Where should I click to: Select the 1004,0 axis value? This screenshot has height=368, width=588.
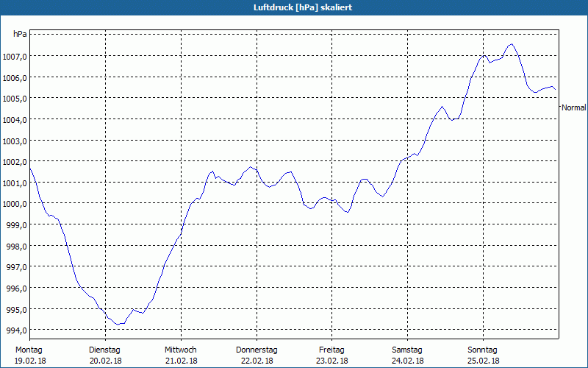pyautogui.click(x=15, y=120)
